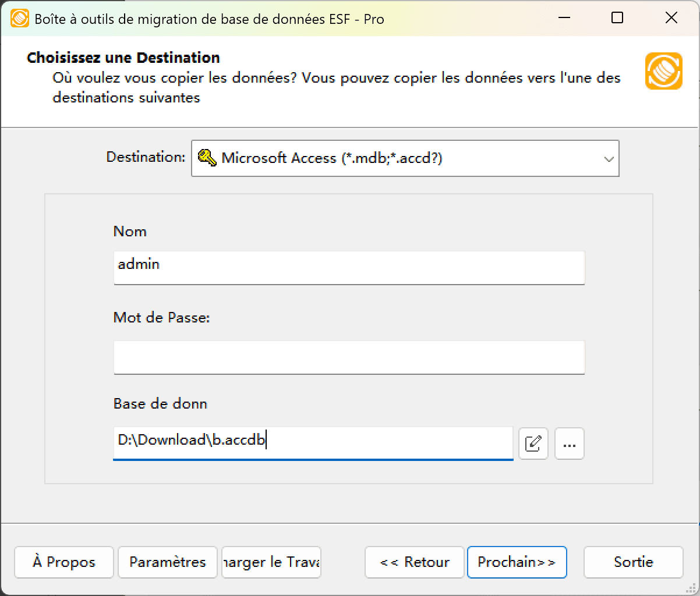Image resolution: width=700 pixels, height=596 pixels.
Task: Go back with the << Retour button
Action: point(414,562)
